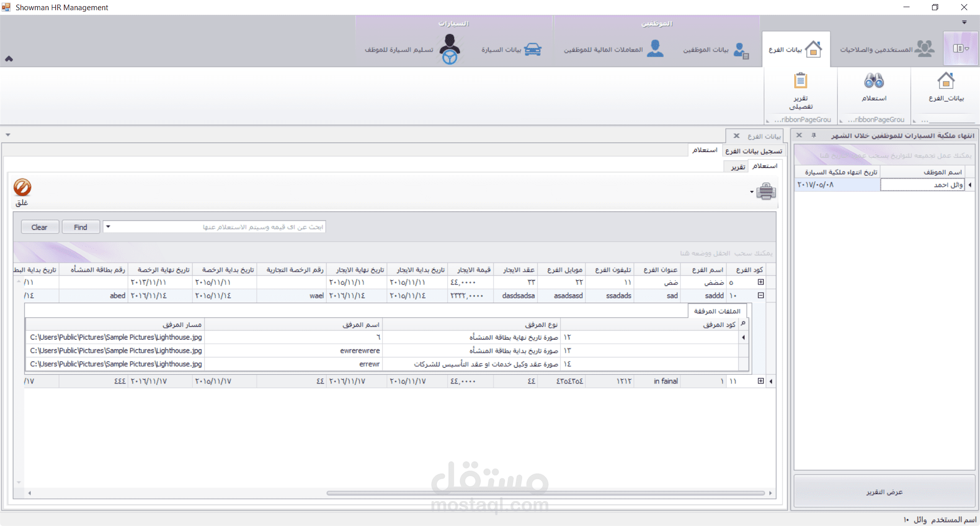Sort by نوع المرفق column header

click(471, 325)
